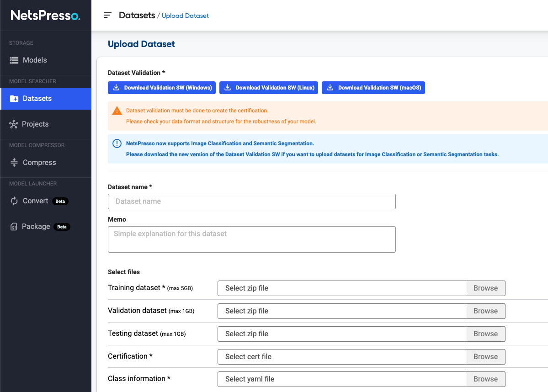Focus the Dataset name input field
This screenshot has width=548, height=392.
252,201
